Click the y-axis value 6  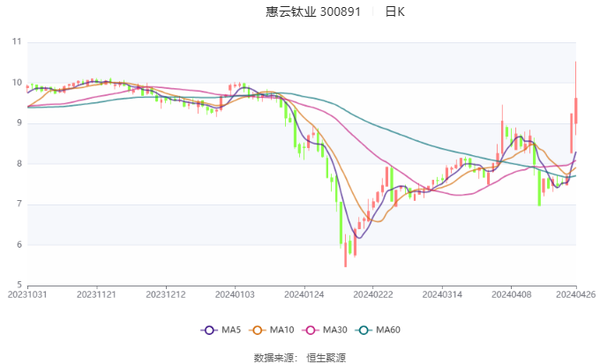click(x=19, y=245)
